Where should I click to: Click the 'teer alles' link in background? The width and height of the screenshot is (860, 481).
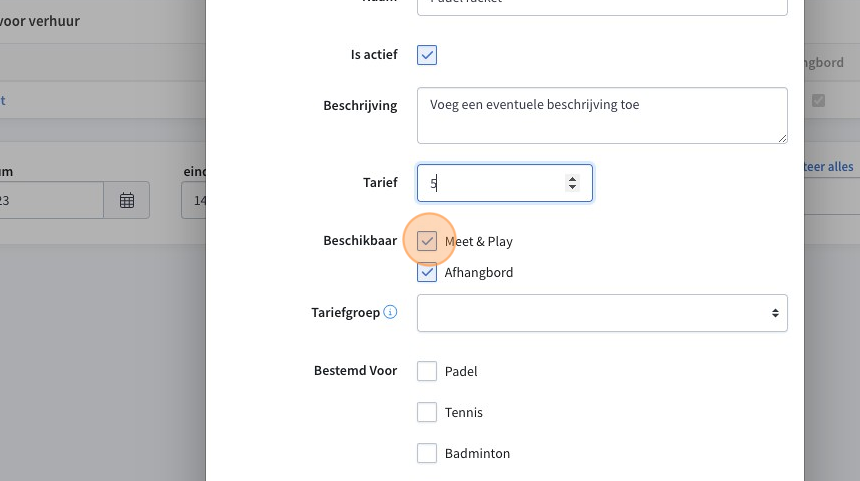pyautogui.click(x=828, y=167)
